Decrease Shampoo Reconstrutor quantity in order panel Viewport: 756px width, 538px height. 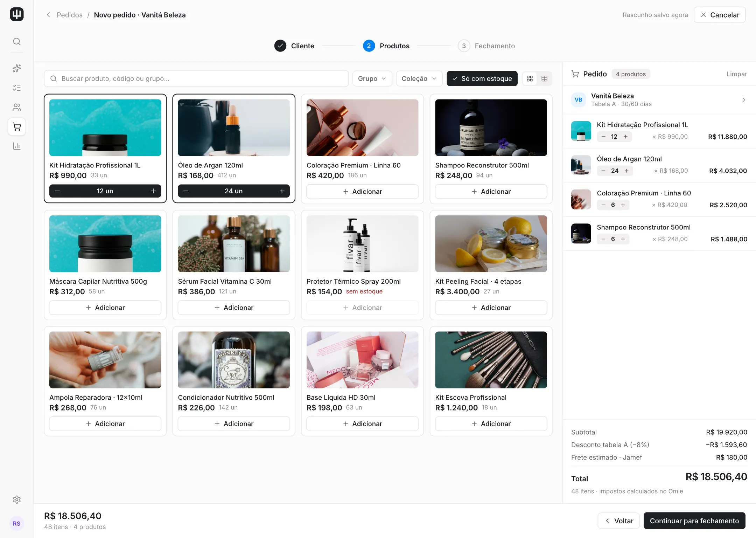pyautogui.click(x=603, y=239)
